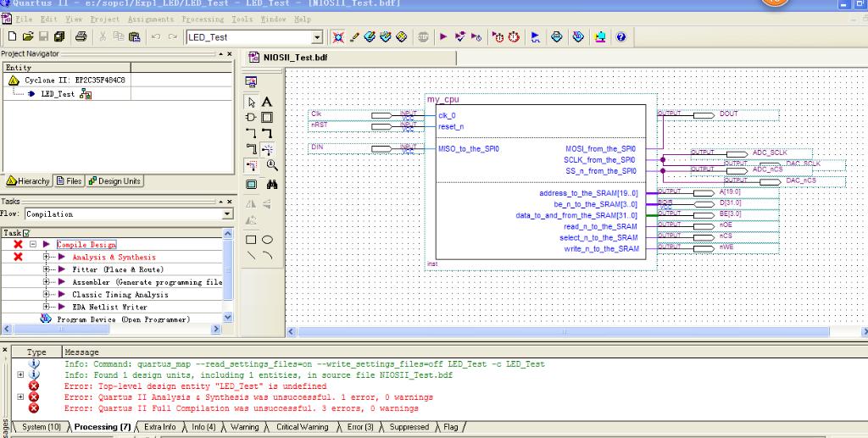Click the Start Analysis & Synthesis icon
868x438 pixels.
(x=460, y=37)
